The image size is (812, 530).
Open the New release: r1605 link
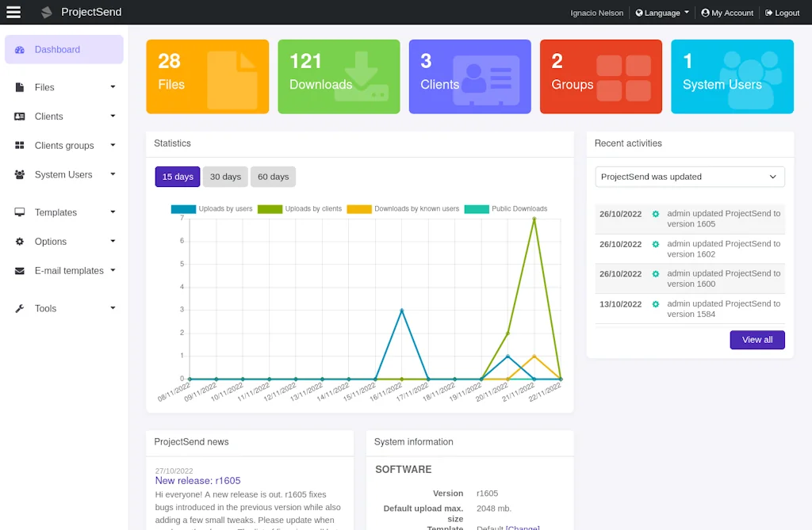(x=197, y=481)
